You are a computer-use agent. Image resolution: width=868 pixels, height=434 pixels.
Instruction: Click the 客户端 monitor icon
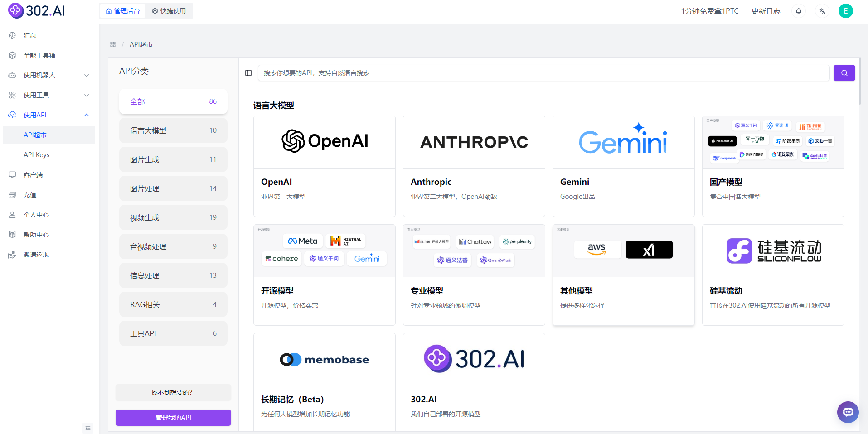(x=12, y=175)
